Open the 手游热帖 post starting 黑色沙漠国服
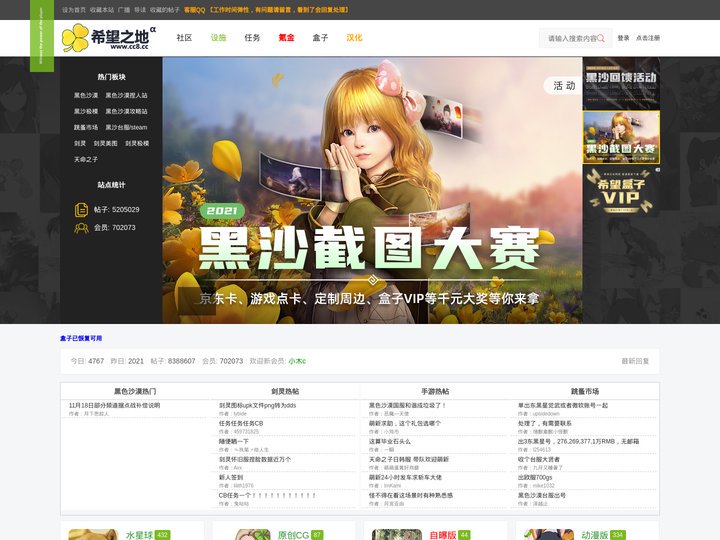Image resolution: width=720 pixels, height=540 pixels. [x=407, y=405]
